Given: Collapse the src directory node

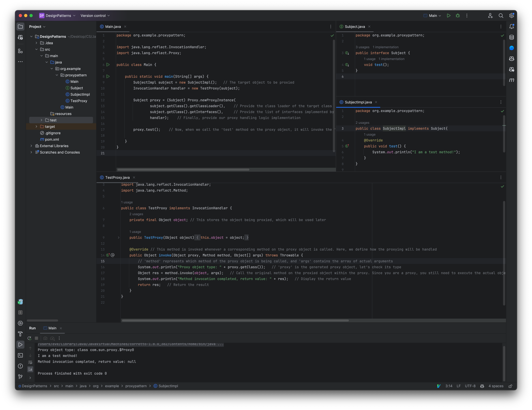Looking at the screenshot, I should tap(37, 49).
